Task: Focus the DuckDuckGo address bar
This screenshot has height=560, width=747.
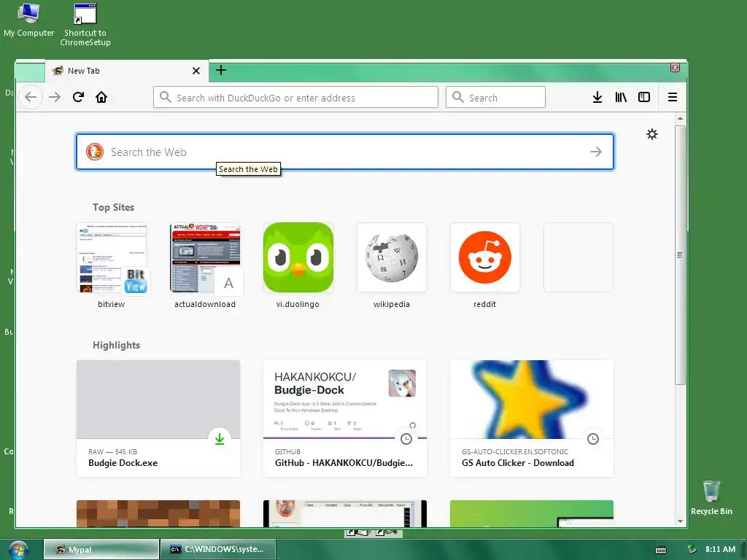Action: [x=295, y=97]
